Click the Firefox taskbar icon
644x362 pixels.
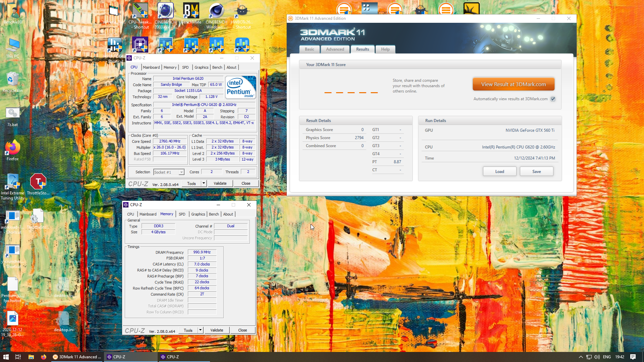(44, 357)
